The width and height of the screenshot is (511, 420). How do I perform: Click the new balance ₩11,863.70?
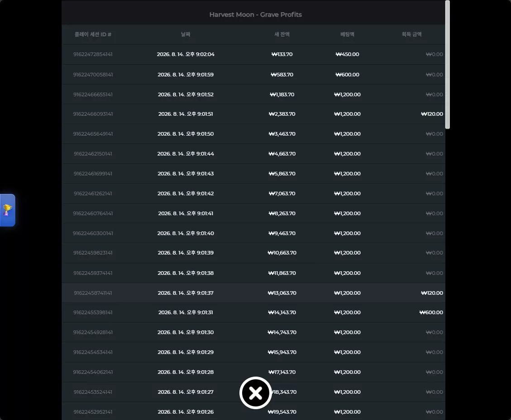point(282,273)
